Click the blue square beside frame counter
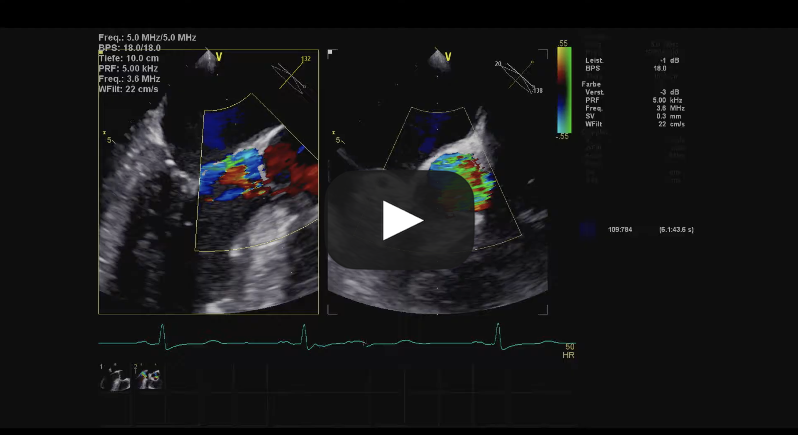This screenshot has height=435, width=798. click(x=589, y=229)
